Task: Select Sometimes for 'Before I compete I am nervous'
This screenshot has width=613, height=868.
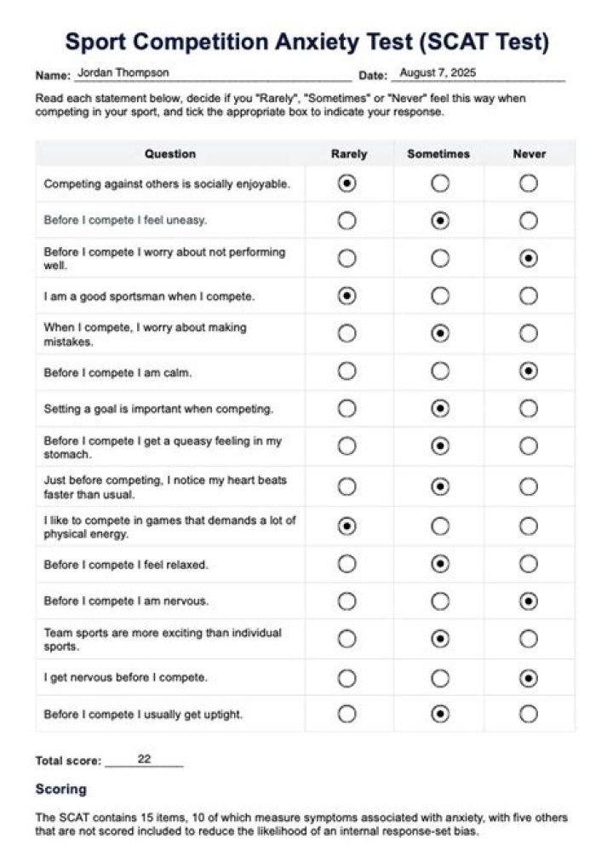Action: pos(440,601)
